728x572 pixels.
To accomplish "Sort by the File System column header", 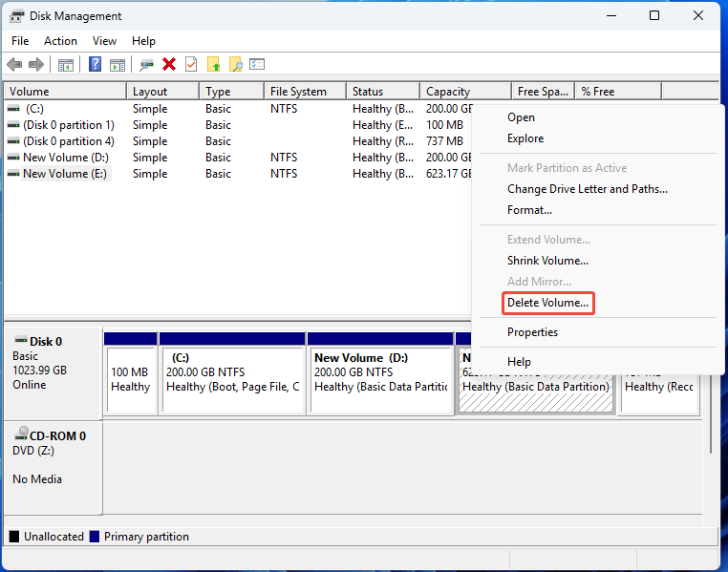I will coord(306,92).
